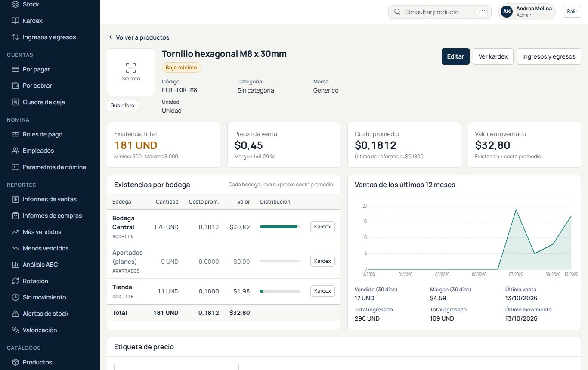The height and width of the screenshot is (370, 588).
Task: Click the Informes de ventas receipt icon
Action: click(x=15, y=199)
